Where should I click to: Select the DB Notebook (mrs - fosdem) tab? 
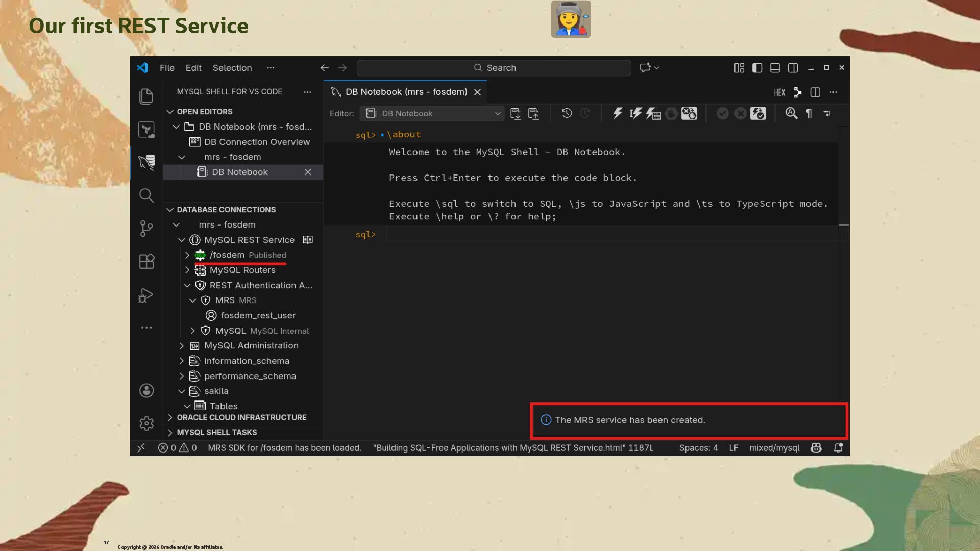coord(406,92)
